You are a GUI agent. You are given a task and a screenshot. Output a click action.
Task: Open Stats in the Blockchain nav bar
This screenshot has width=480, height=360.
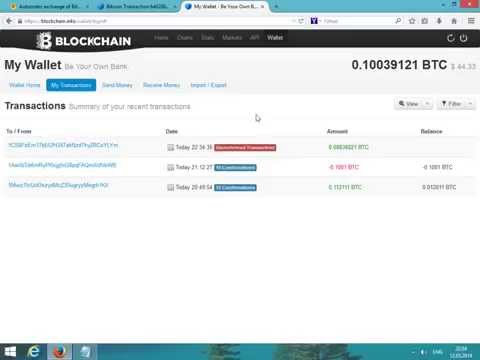tap(207, 38)
